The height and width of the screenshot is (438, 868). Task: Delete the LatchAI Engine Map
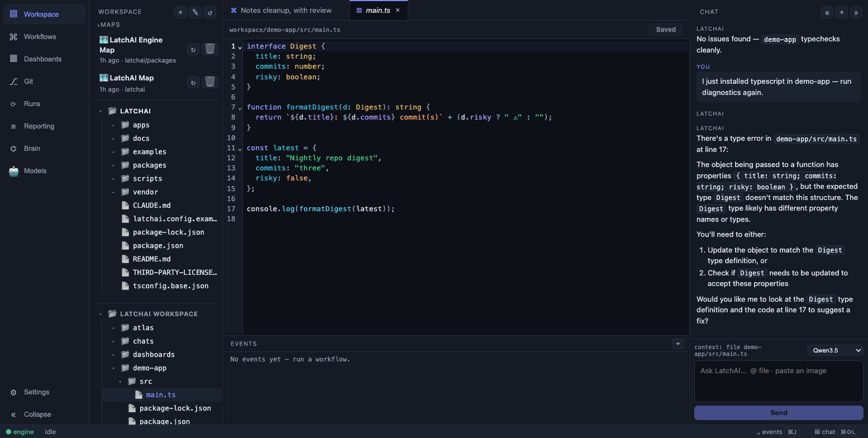[209, 49]
